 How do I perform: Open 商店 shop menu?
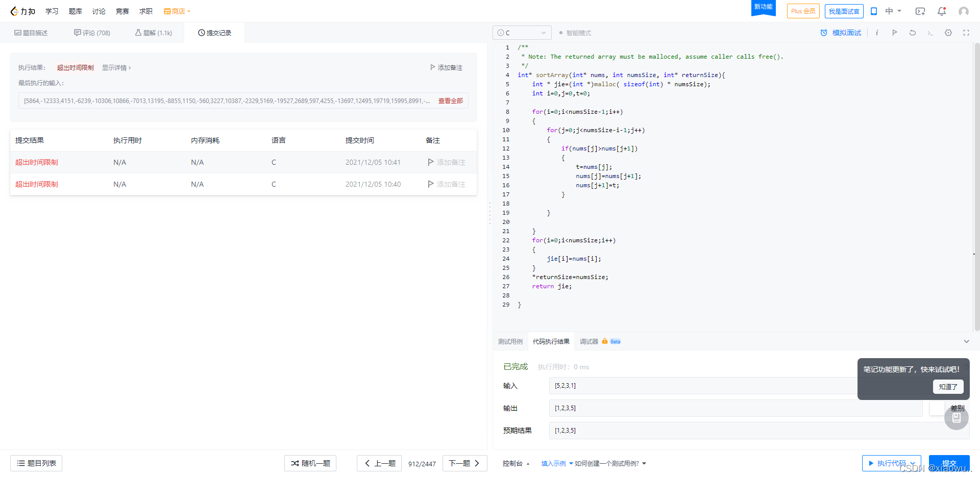click(x=177, y=11)
